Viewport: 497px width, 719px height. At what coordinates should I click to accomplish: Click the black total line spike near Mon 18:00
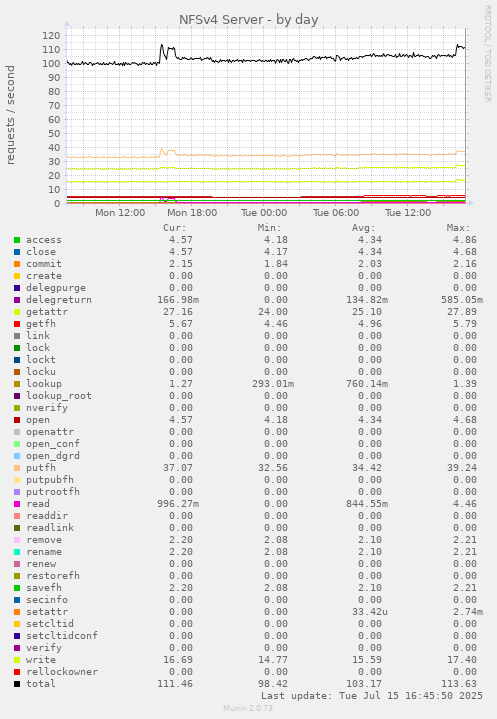[161, 46]
